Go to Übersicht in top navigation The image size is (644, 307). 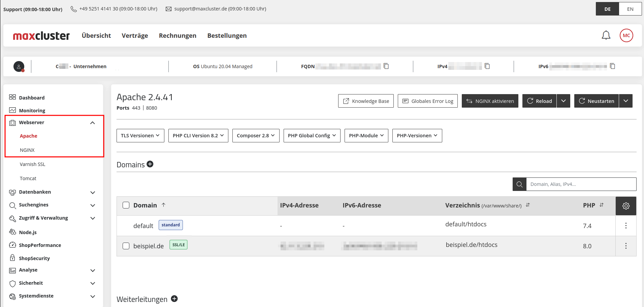click(x=96, y=35)
